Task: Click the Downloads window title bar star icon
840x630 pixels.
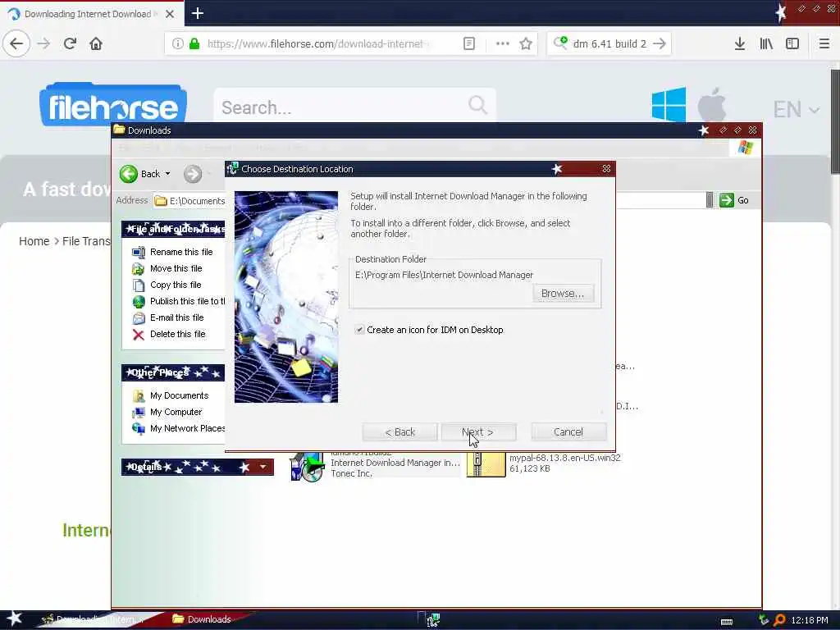Action: pyautogui.click(x=704, y=130)
